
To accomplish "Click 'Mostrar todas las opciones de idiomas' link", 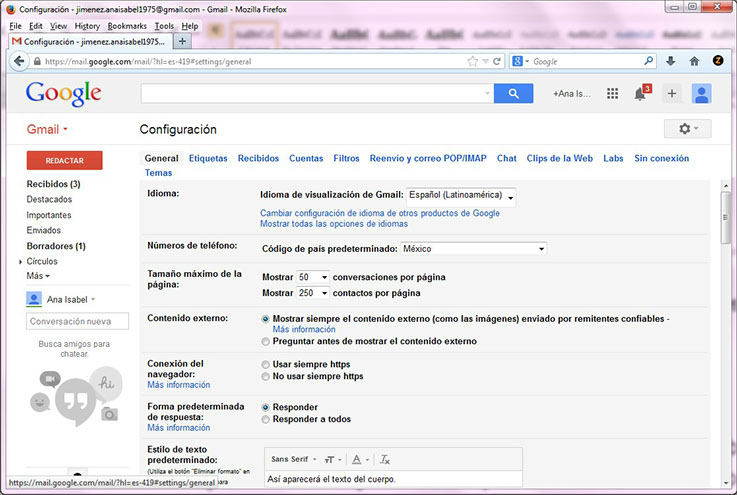I will (x=334, y=224).
